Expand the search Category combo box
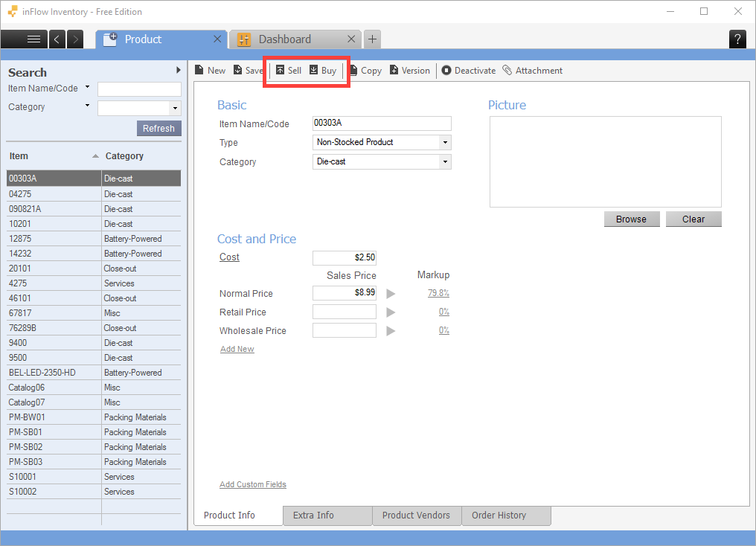The height and width of the screenshot is (546, 756). tap(175, 108)
